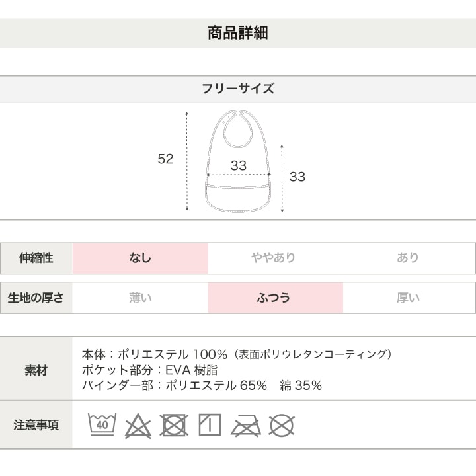This screenshot has width=476, height=476.
Task: Click the ポケット部分：EVA 樹脂 line
Action: [149, 370]
